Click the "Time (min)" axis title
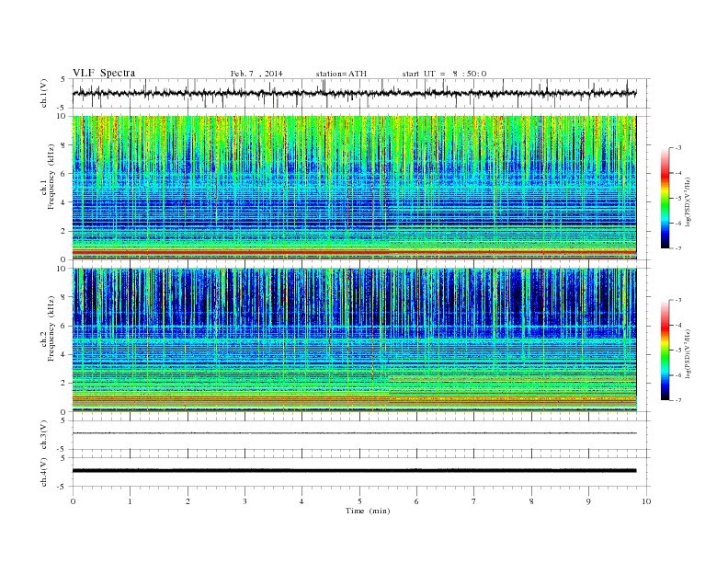This screenshot has width=728, height=563. 368,511
